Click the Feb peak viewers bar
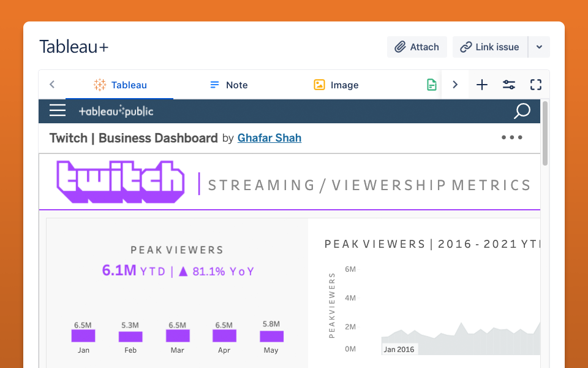 (x=130, y=337)
